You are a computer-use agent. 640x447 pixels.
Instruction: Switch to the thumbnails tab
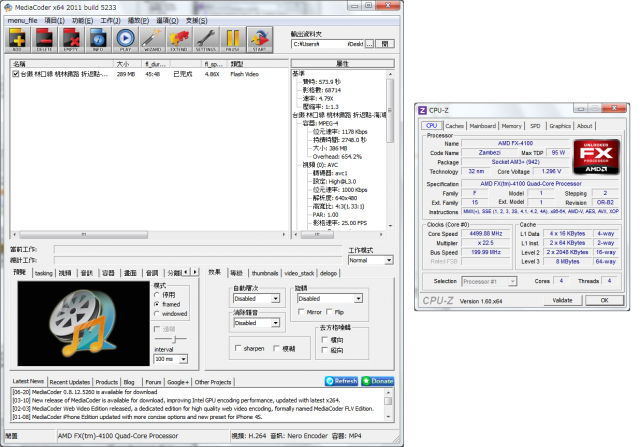click(x=265, y=273)
